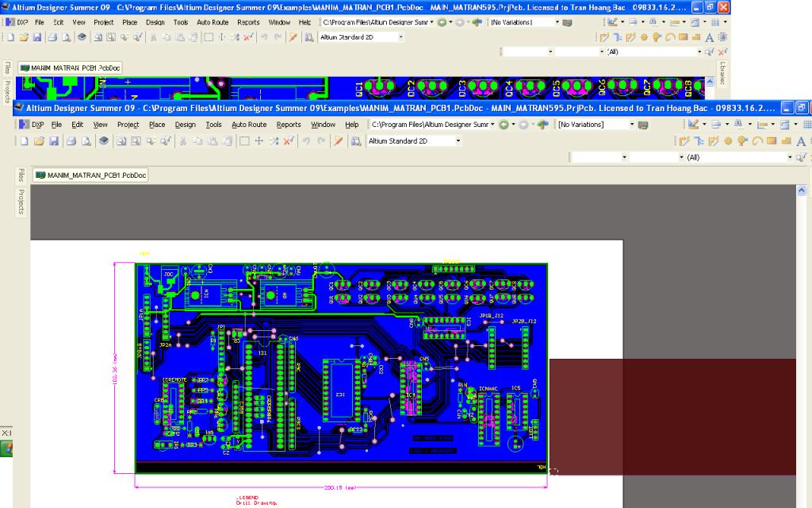The image size is (812, 508).
Task: Select objects inside area tool, front window
Action: (x=244, y=141)
